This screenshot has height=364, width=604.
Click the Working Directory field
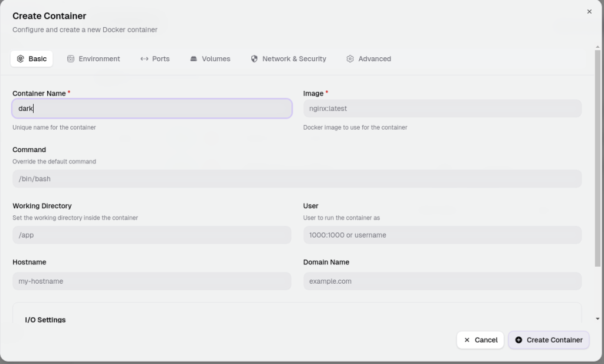click(x=152, y=235)
